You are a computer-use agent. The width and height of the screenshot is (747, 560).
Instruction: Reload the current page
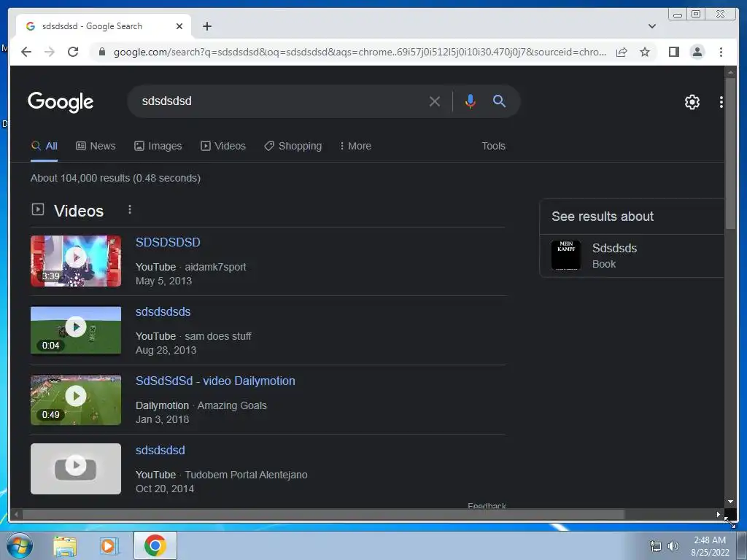[x=73, y=52]
